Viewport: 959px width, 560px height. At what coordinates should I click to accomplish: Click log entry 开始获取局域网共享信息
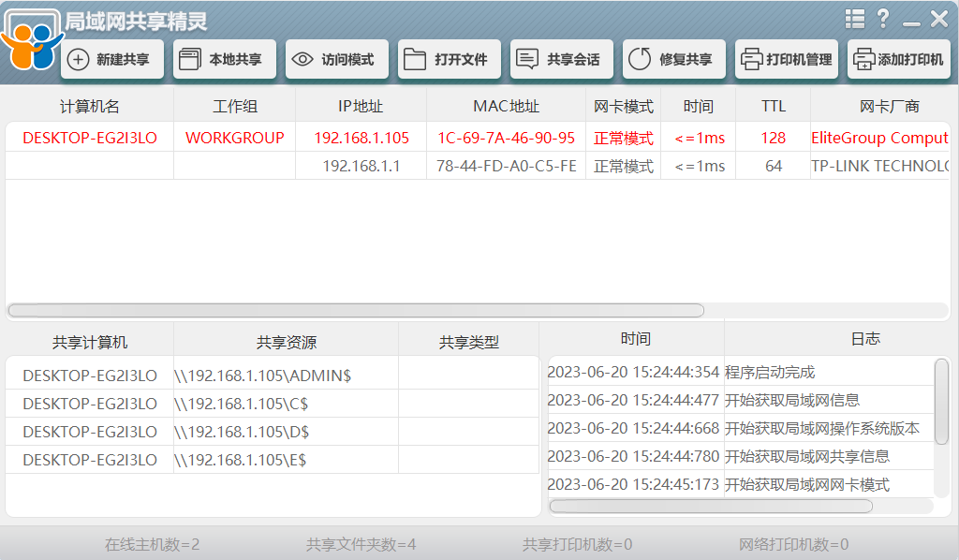click(807, 457)
